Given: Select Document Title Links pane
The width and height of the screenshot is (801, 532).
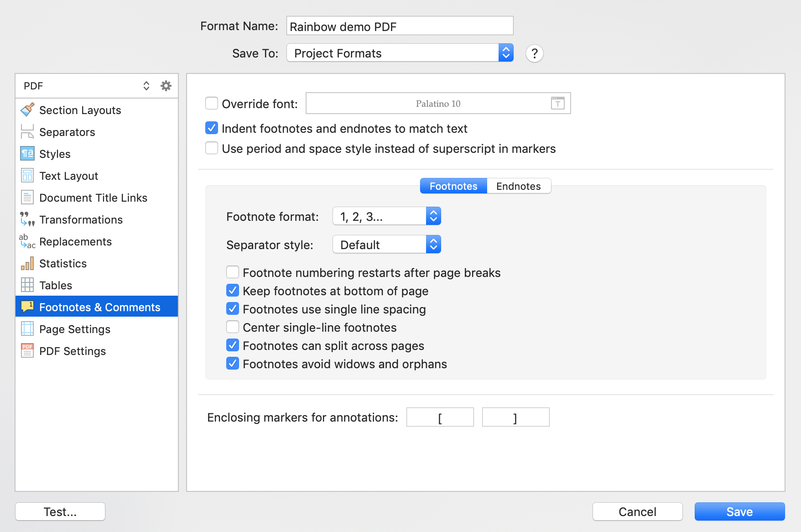Looking at the screenshot, I should click(x=97, y=198).
